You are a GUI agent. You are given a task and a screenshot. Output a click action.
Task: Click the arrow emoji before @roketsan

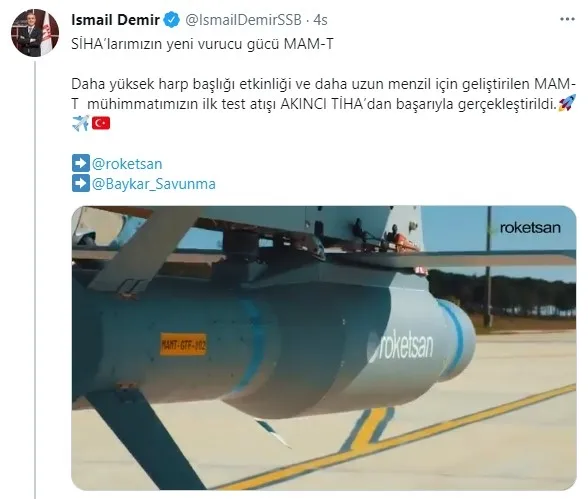81,163
